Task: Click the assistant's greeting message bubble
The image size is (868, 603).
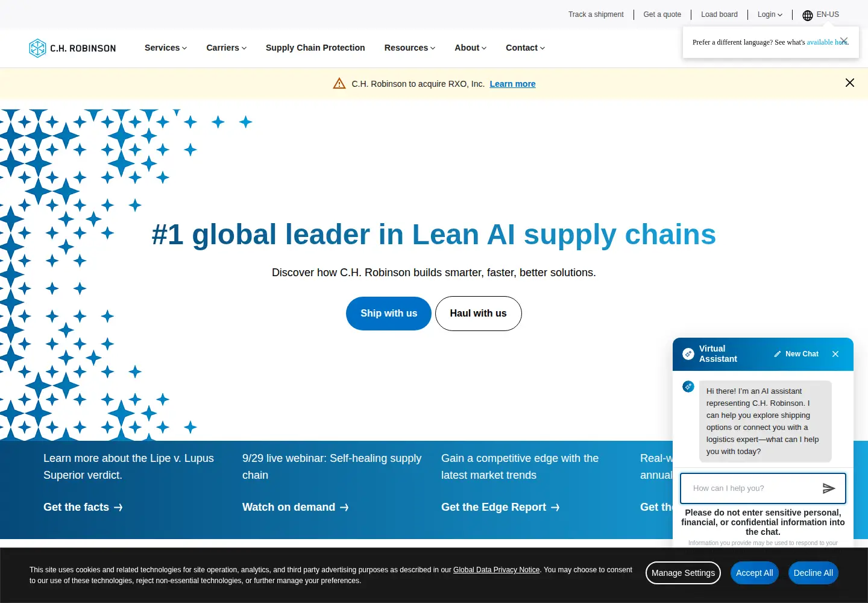Action: tap(766, 421)
